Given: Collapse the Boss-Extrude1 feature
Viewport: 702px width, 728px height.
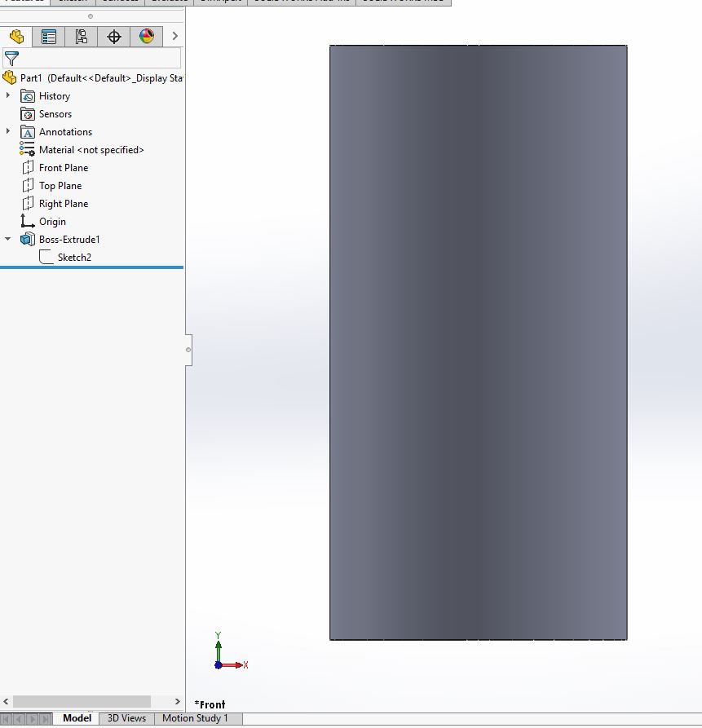Looking at the screenshot, I should point(8,239).
